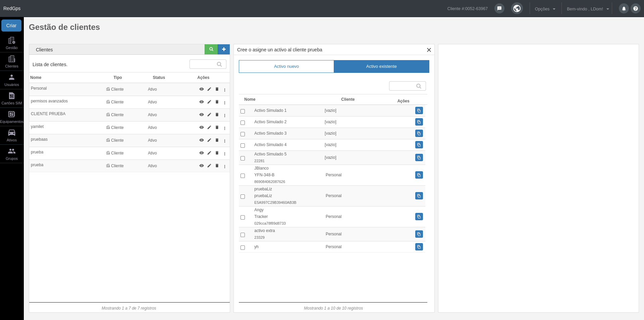Open Equipamentos in the sidebar
The width and height of the screenshot is (644, 320).
[12, 117]
